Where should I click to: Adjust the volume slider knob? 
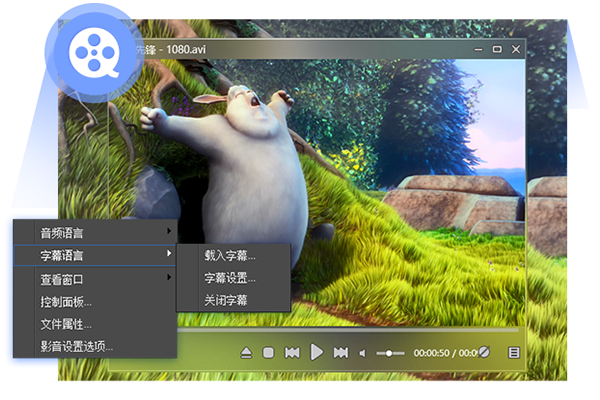(x=389, y=353)
